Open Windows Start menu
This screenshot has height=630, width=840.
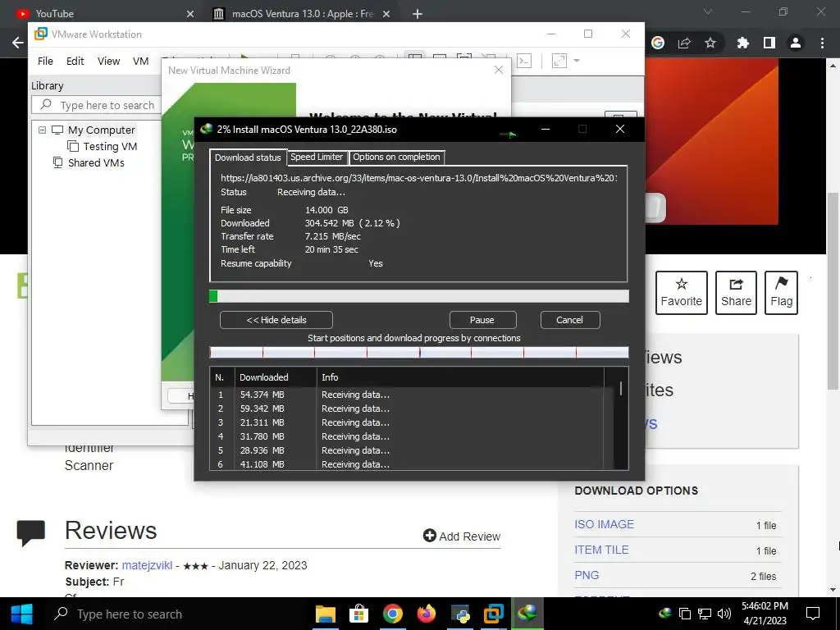(x=22, y=614)
